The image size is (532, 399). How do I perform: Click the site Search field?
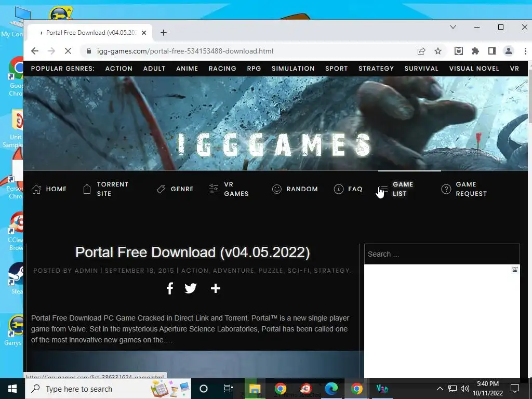click(442, 254)
